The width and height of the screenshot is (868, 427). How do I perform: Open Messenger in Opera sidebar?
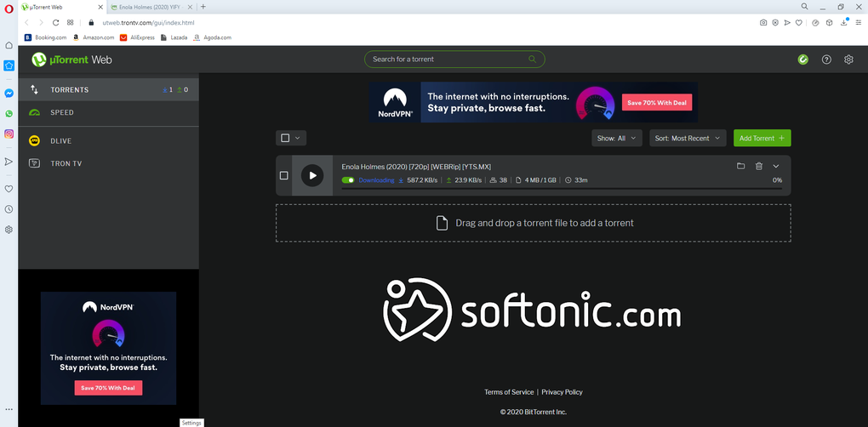coord(9,94)
